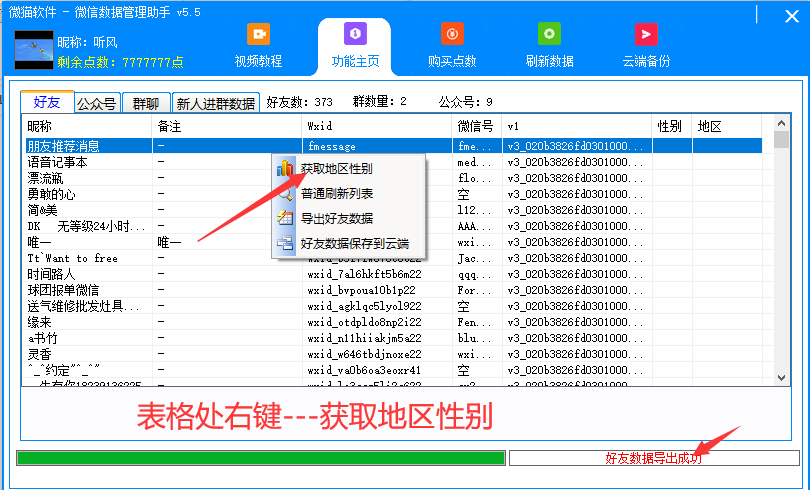Click the wxid_7al6hkft5b6m22 cell
Viewport: 810px width, 490px height.
click(377, 274)
